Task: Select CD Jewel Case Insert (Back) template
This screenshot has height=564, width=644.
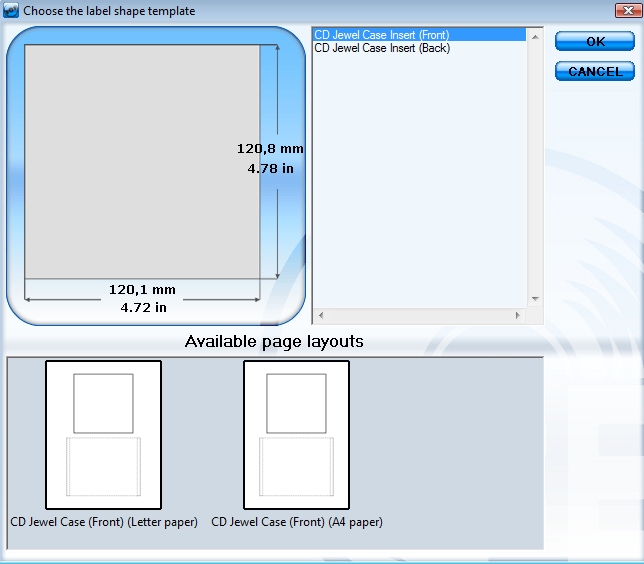Action: click(x=419, y=48)
